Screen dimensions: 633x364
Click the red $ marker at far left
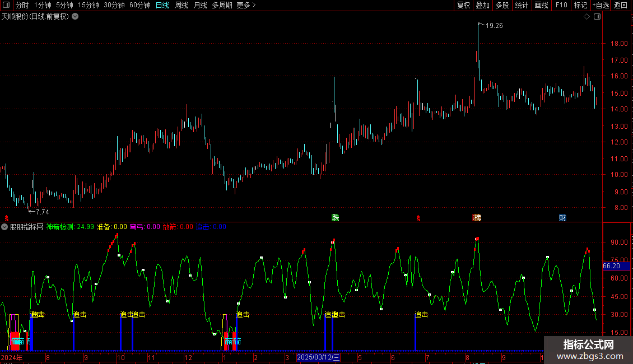tap(7, 218)
